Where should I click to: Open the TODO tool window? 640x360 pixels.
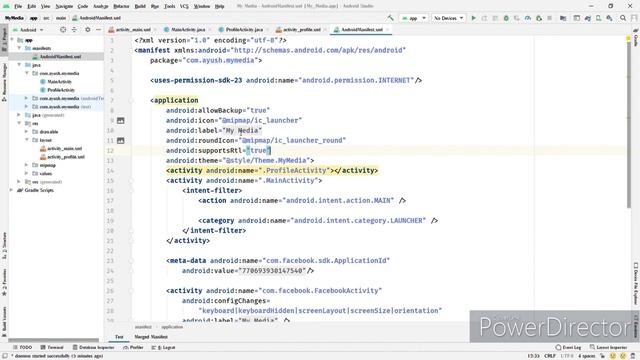point(23,347)
